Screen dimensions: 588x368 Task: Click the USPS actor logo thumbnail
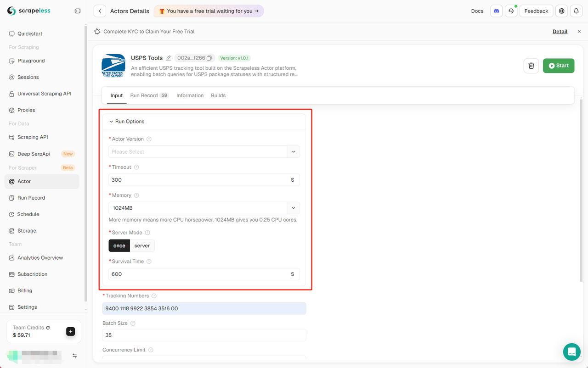(113, 66)
